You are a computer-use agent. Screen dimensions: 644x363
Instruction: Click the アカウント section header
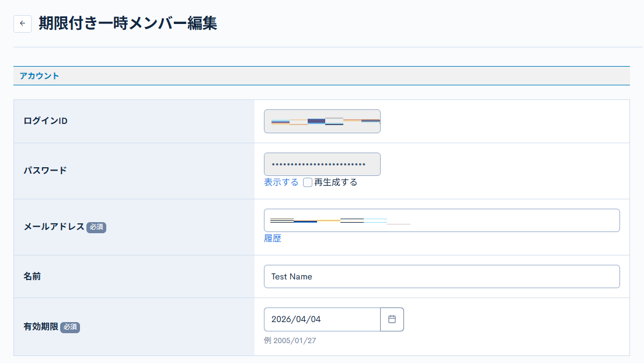coord(39,75)
